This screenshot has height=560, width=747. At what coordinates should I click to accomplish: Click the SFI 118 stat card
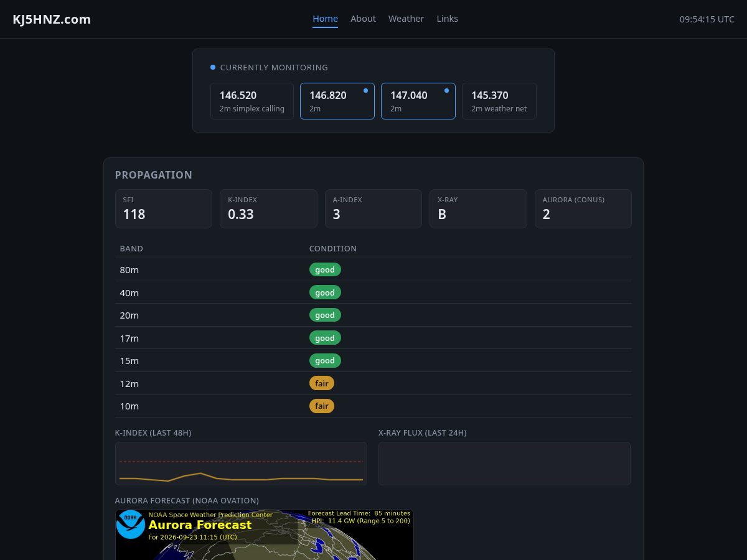tap(164, 208)
